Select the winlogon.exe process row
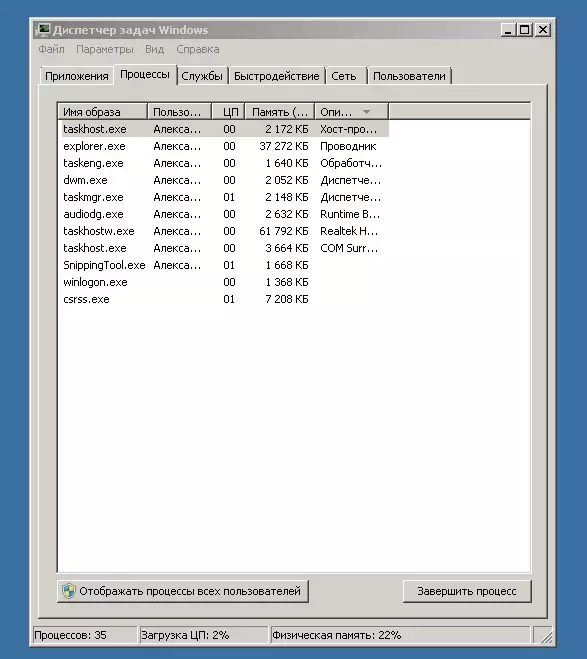Image resolution: width=587 pixels, height=659 pixels. click(x=225, y=282)
